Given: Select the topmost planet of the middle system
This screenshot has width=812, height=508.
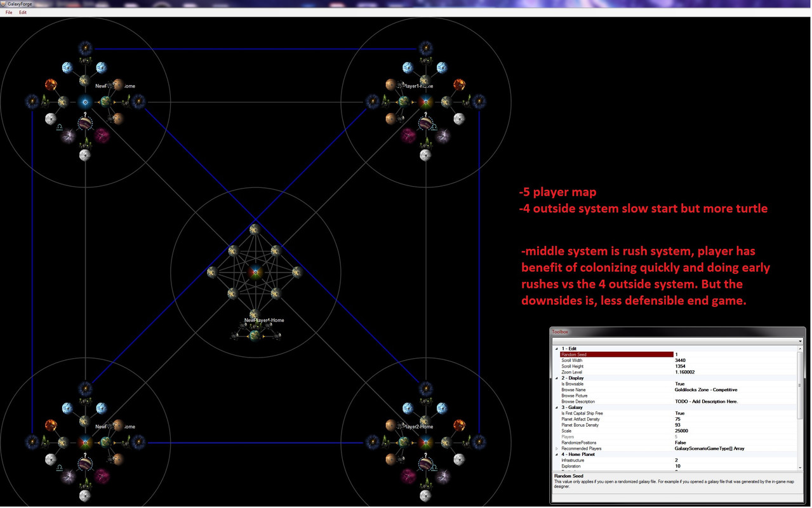Looking at the screenshot, I should (255, 229).
